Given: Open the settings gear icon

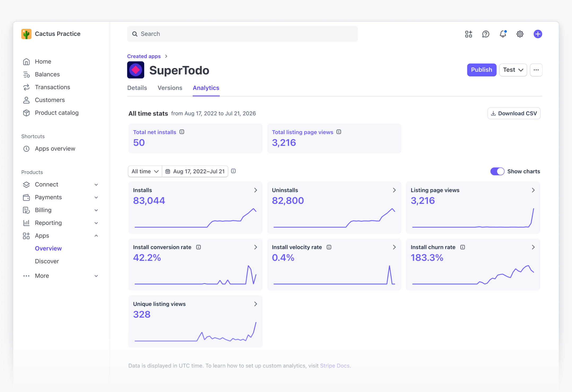Looking at the screenshot, I should (520, 34).
